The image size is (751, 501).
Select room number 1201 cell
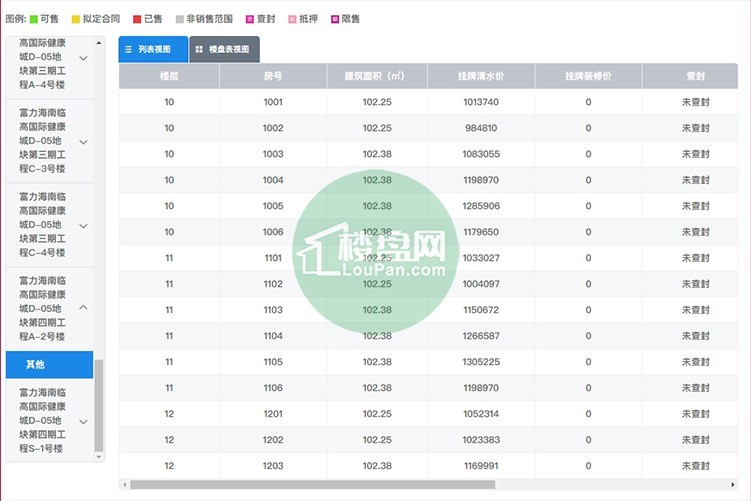click(273, 414)
